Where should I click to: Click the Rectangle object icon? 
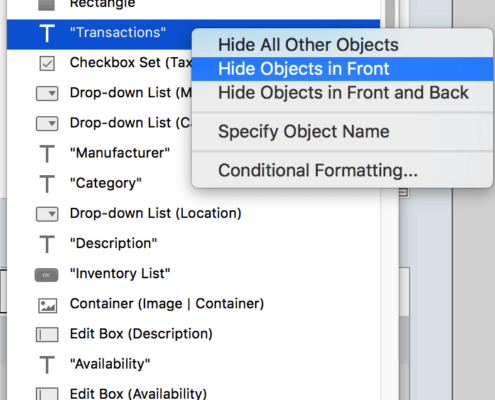pos(46,5)
